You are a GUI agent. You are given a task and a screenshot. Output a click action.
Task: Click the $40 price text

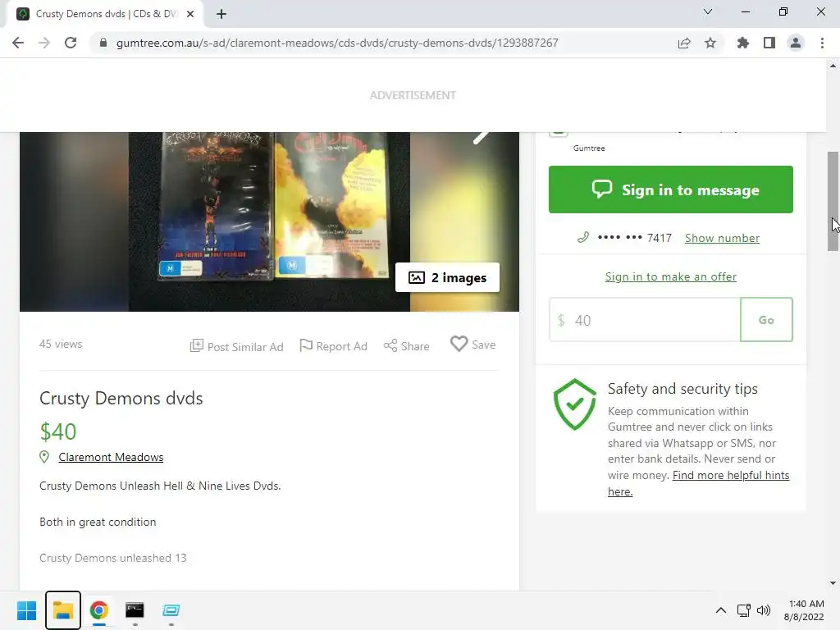coord(58,431)
